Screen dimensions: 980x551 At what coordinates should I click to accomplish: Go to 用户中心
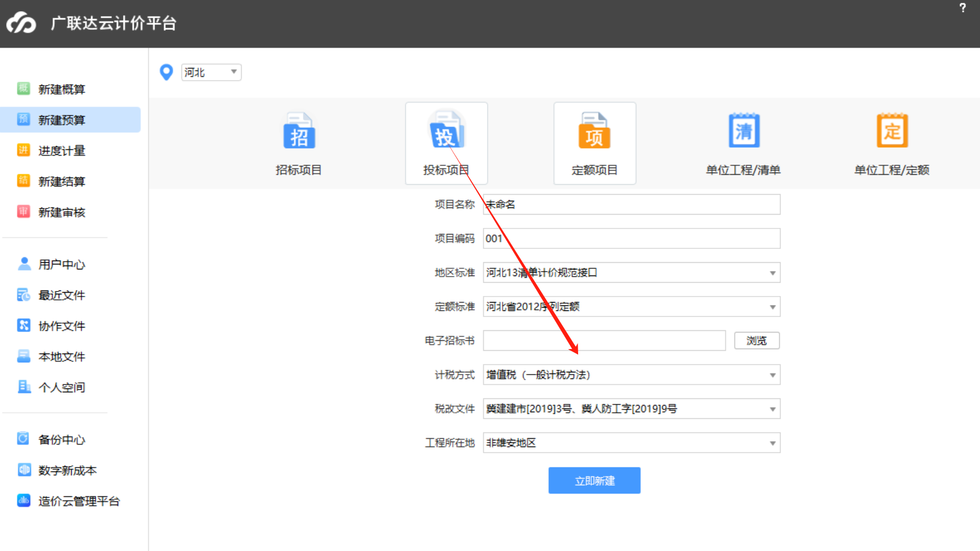[61, 264]
